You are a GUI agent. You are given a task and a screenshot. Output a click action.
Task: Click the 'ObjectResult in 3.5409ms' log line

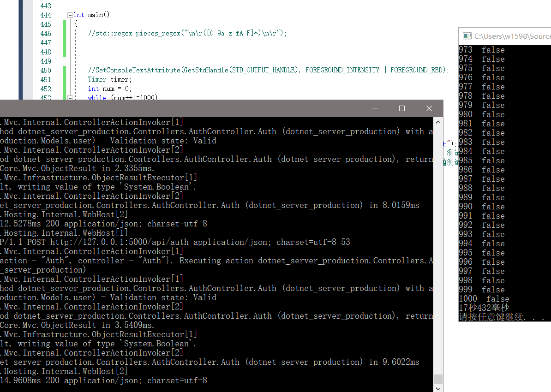(x=77, y=325)
